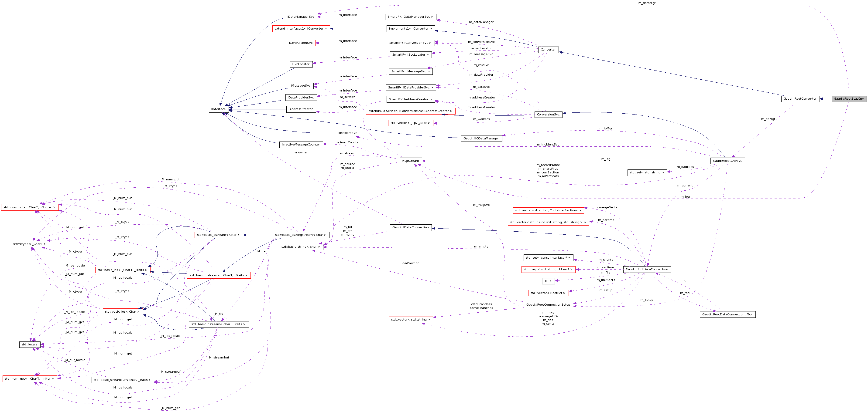
Task: Select the ISvcLocator class box
Action: (301, 64)
